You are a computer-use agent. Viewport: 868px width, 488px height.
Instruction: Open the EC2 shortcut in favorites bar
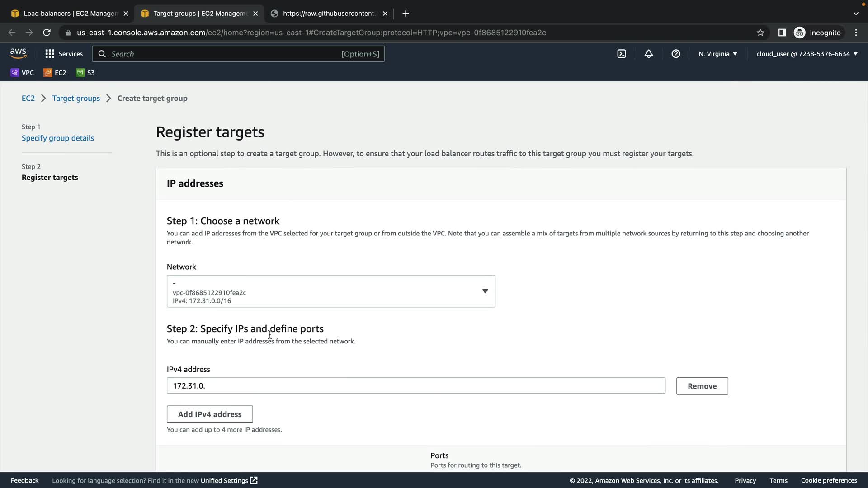tap(55, 73)
